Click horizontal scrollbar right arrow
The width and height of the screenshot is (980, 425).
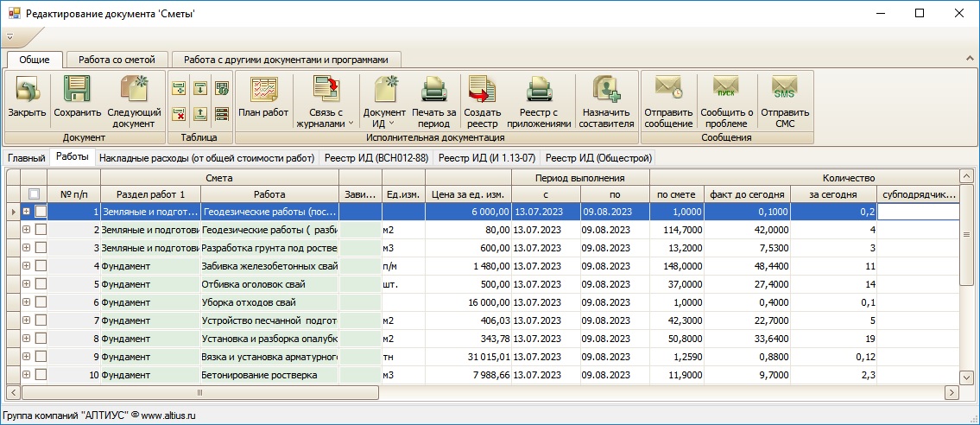[x=952, y=392]
